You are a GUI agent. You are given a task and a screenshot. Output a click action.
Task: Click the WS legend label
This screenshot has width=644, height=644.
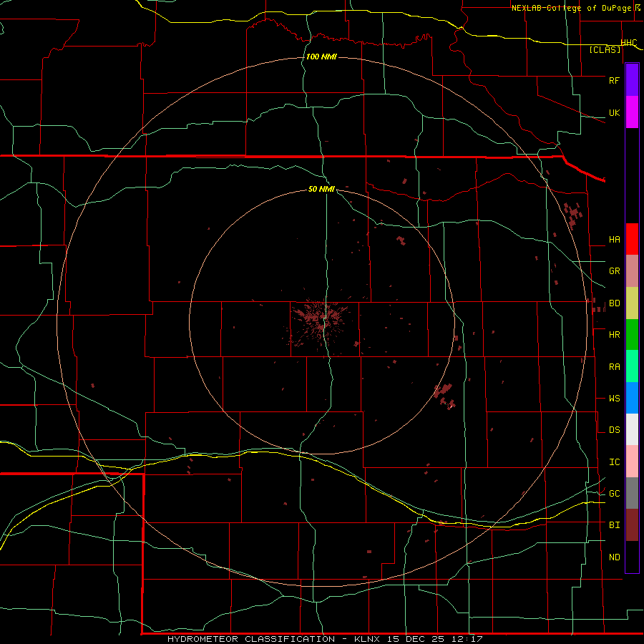click(614, 399)
